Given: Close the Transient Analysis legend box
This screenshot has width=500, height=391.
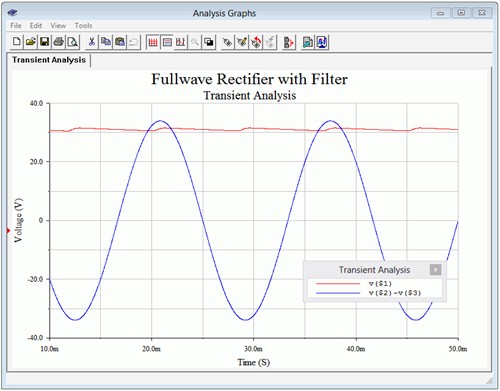Looking at the screenshot, I should coord(435,269).
